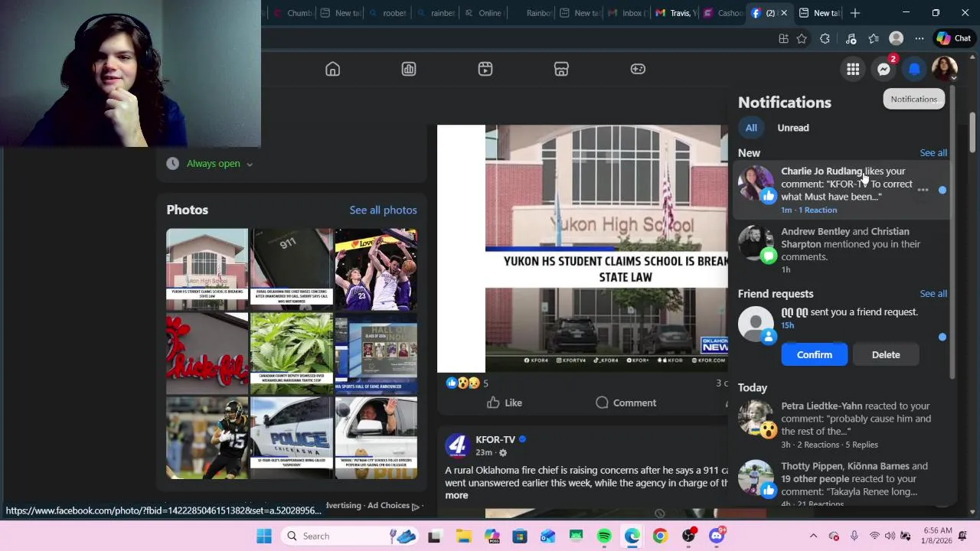Open File Explorer from the taskbar
This screenshot has width=980, height=551.
[464, 536]
